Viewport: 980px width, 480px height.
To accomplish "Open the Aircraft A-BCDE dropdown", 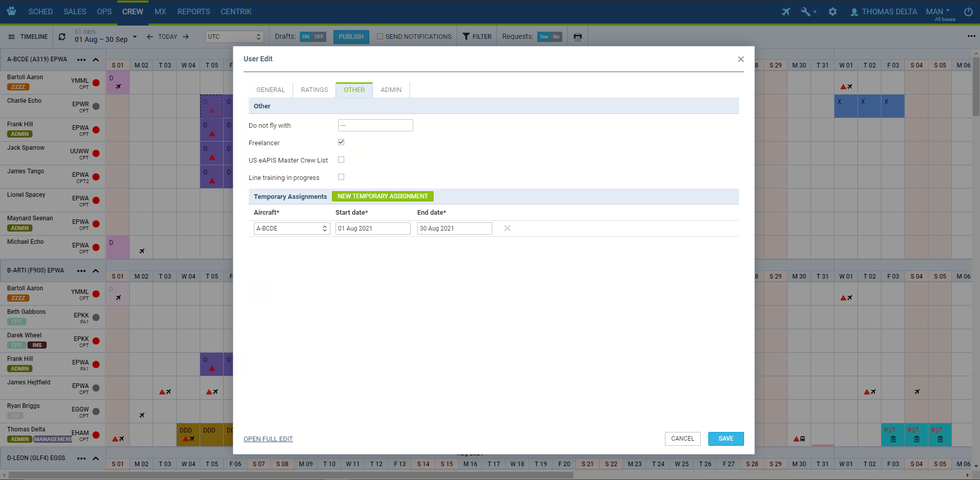I will pyautogui.click(x=292, y=228).
